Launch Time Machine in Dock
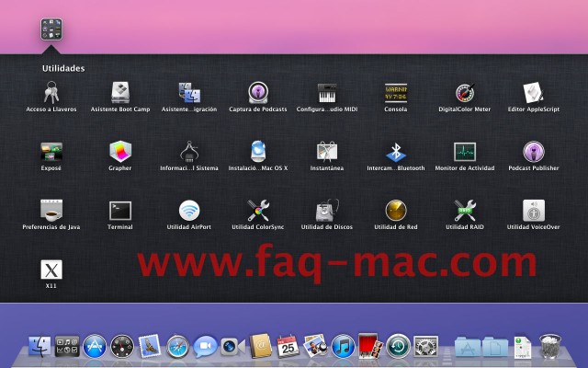The height and width of the screenshot is (368, 588). pos(398,346)
